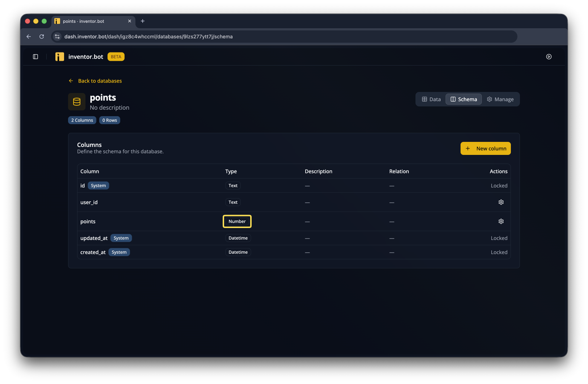Select the points column name in table
This screenshot has width=588, height=384.
click(x=88, y=221)
